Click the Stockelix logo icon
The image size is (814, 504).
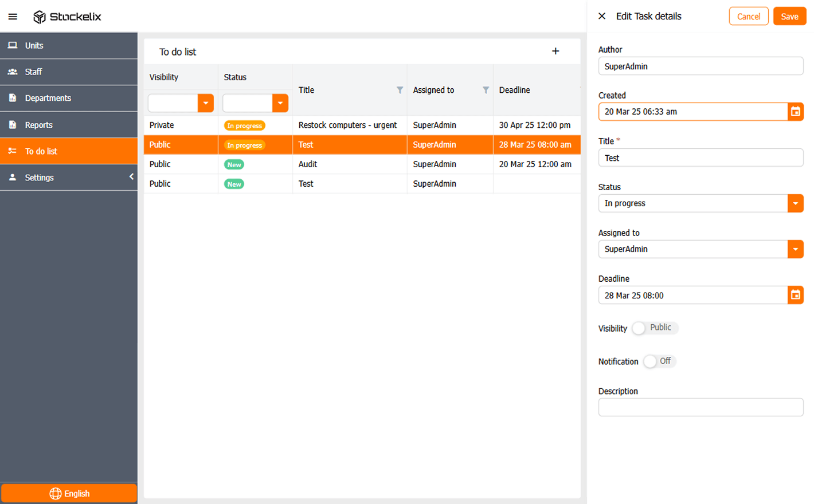click(x=40, y=17)
